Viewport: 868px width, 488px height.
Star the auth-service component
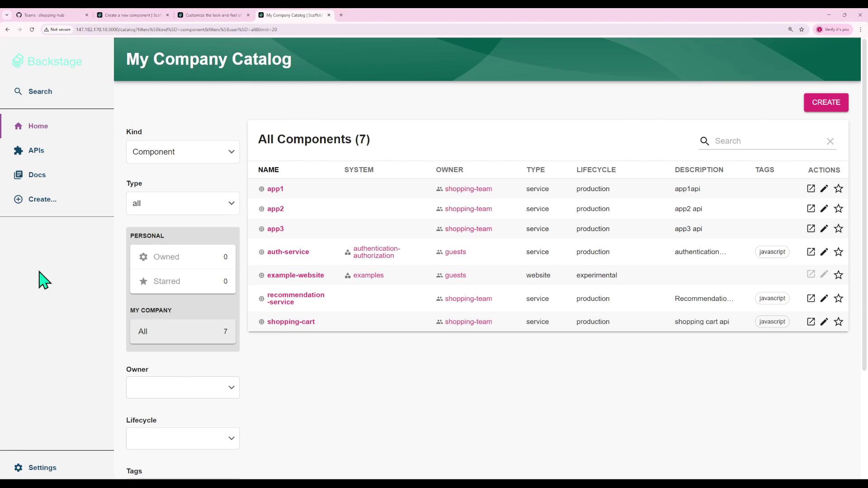pos(839,252)
